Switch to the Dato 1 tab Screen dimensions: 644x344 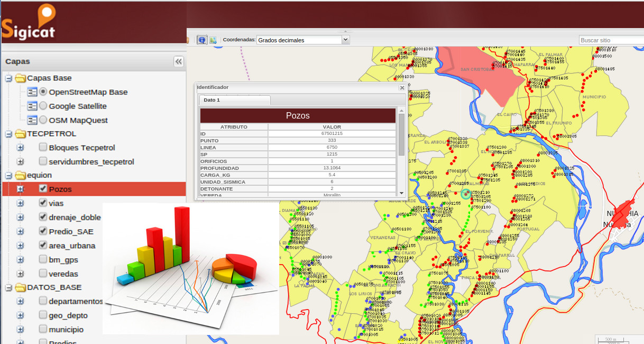tap(212, 100)
